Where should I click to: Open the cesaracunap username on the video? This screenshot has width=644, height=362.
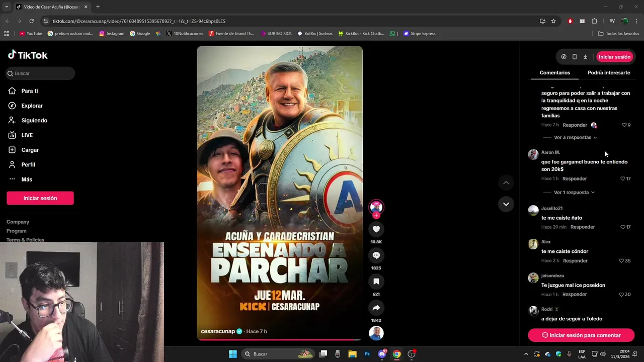point(218,331)
